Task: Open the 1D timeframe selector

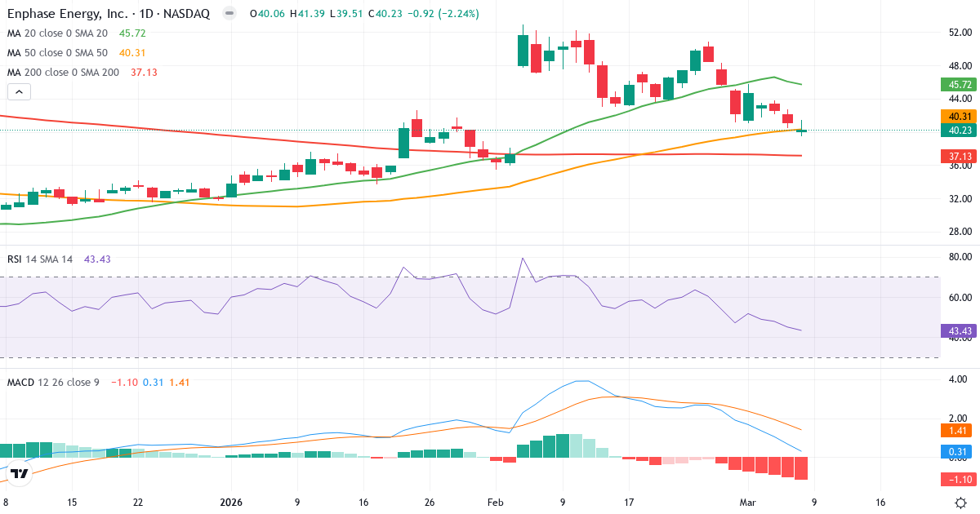Action: 145,13
